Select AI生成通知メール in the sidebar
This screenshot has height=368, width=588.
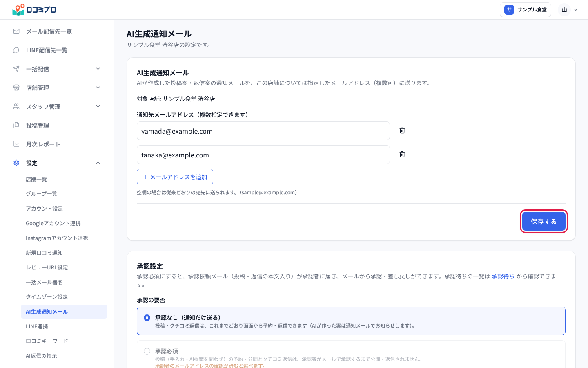[64, 312]
